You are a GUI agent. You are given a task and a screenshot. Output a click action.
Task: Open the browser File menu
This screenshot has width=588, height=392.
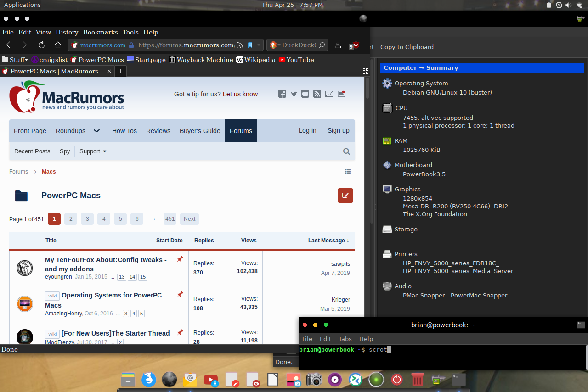pos(8,32)
